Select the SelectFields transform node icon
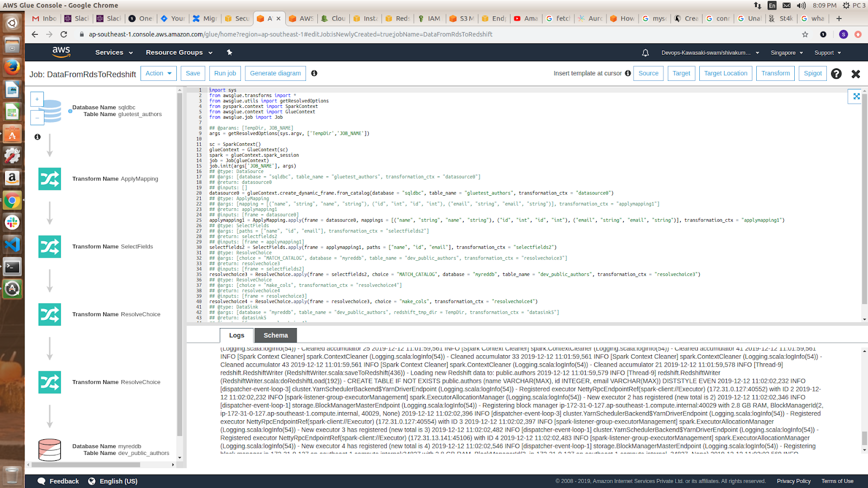This screenshot has width=868, height=488. [x=50, y=247]
